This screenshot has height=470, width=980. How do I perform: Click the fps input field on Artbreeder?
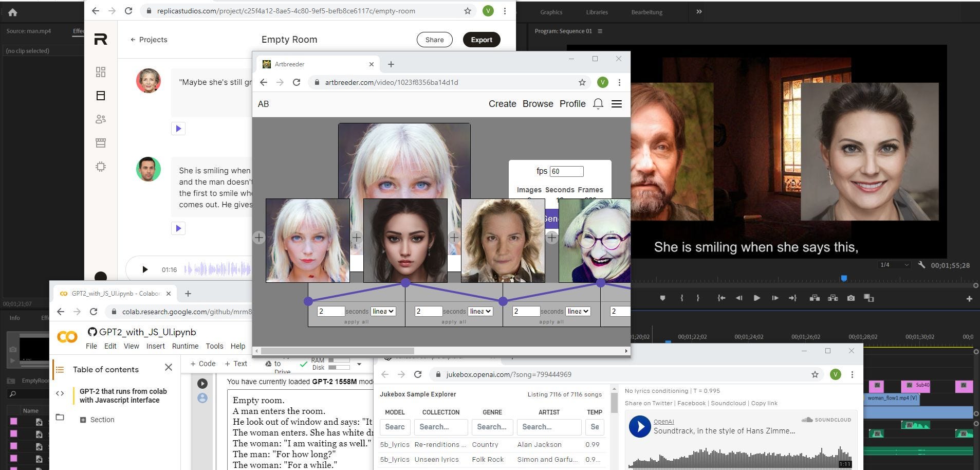click(567, 171)
